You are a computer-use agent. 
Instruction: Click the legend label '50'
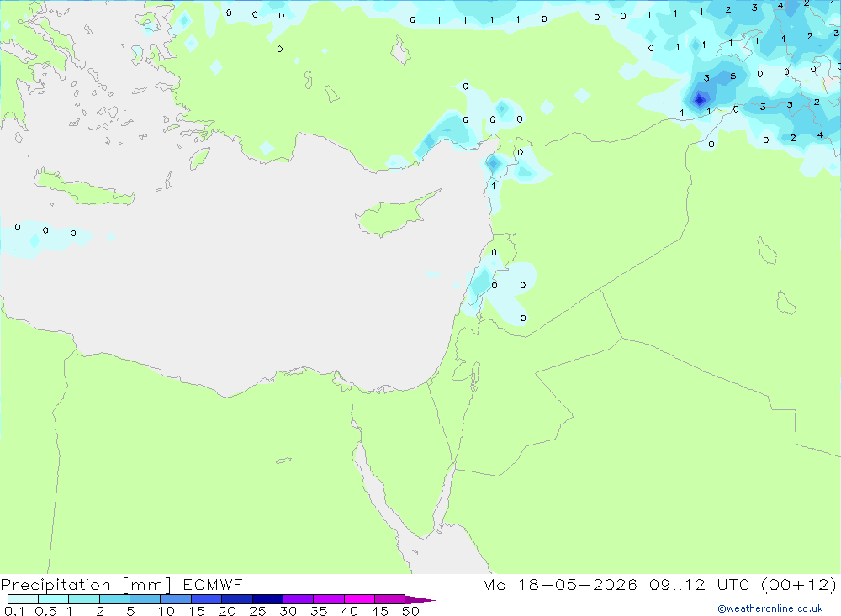411,611
